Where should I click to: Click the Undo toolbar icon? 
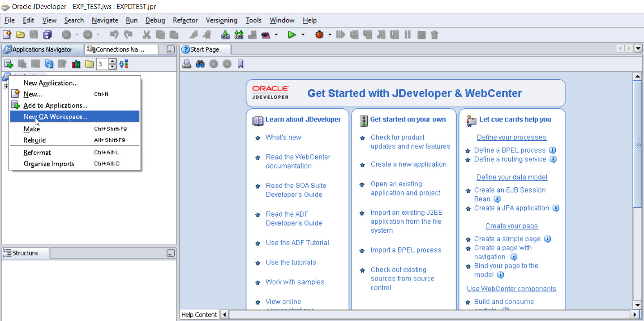coord(114,35)
